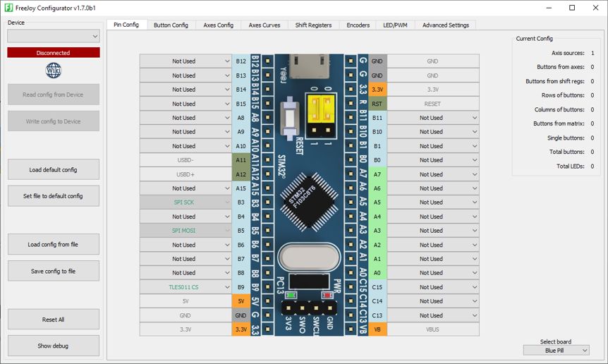Open pin A6 function dropdown
Image resolution: width=608 pixels, height=364 pixels.
coord(433,188)
